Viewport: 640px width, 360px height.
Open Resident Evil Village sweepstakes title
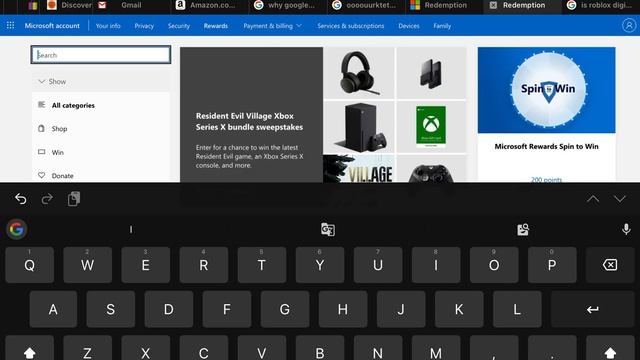pyautogui.click(x=249, y=121)
